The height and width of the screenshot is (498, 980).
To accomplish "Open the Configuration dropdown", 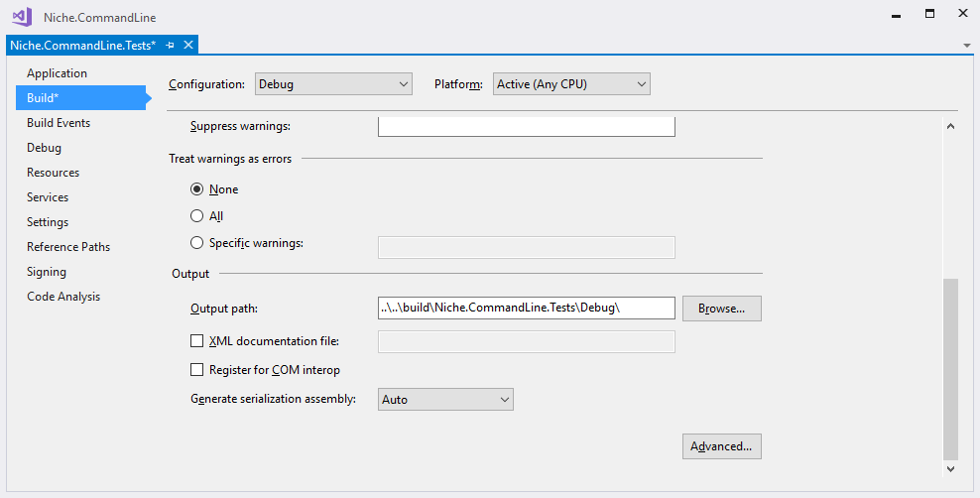I will [333, 84].
